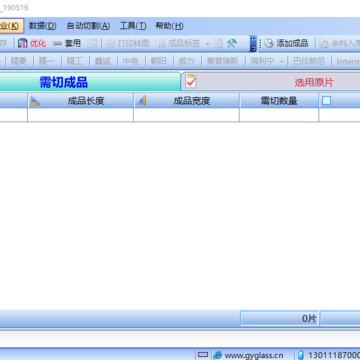Run the 优化 optimize command
The image size is (360, 360).
(x=32, y=43)
